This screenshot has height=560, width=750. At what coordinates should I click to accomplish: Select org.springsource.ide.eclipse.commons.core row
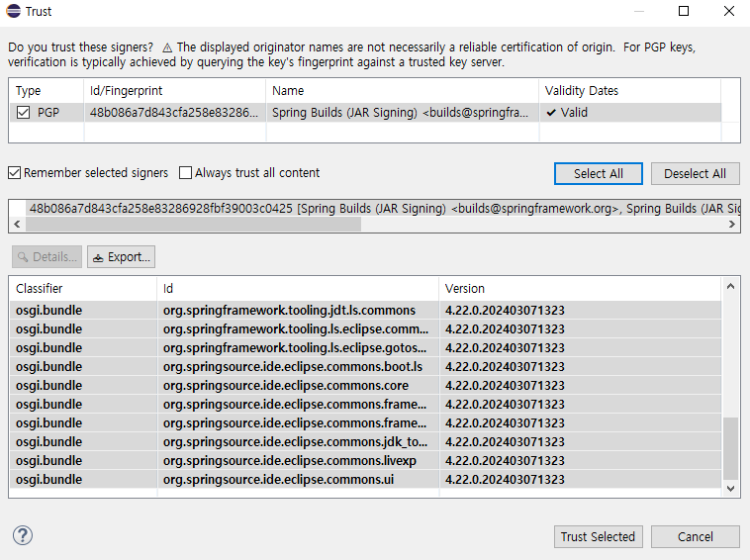point(365,386)
